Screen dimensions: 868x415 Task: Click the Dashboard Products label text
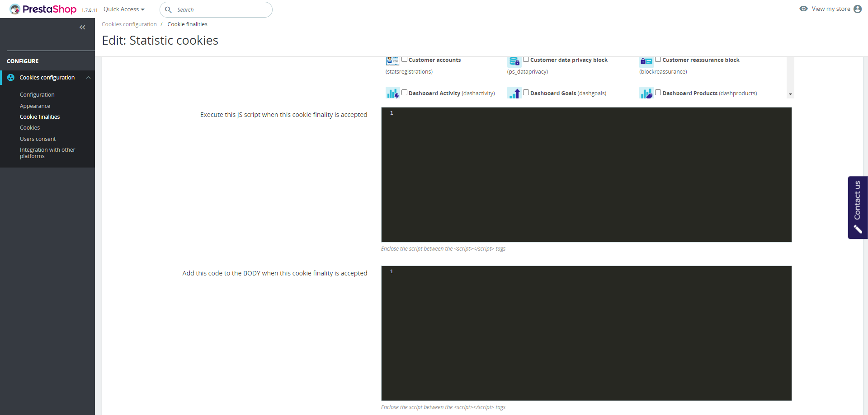[x=710, y=93]
